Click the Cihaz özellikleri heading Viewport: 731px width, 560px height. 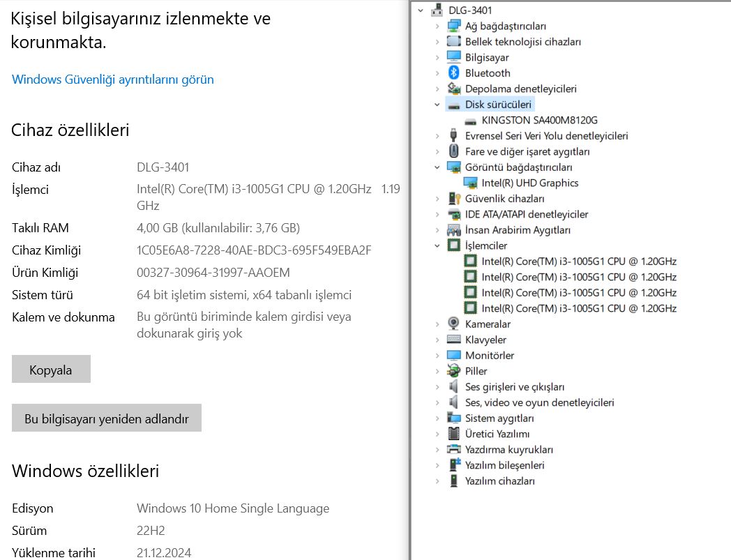70,130
